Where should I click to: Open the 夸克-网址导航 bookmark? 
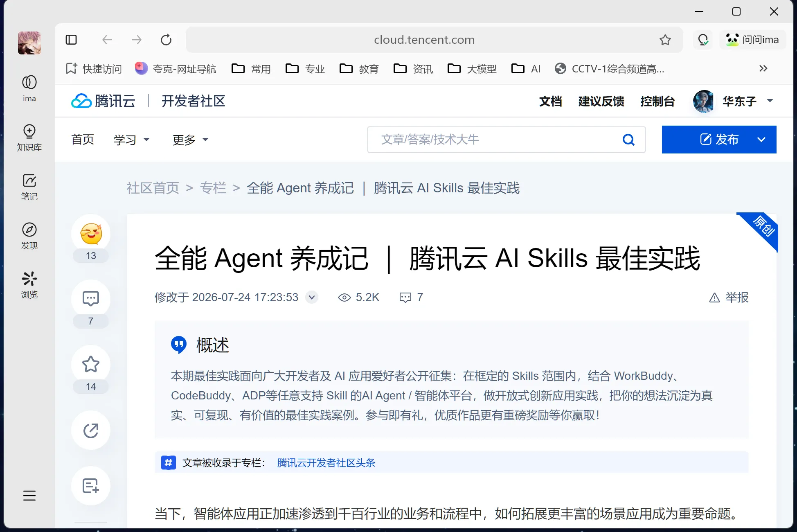pos(176,69)
